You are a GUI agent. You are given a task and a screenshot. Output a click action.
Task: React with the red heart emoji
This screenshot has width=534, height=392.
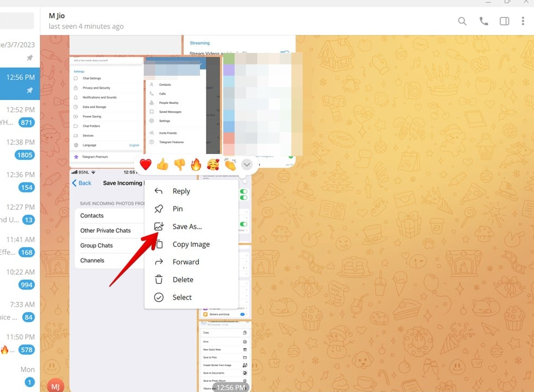click(x=145, y=164)
